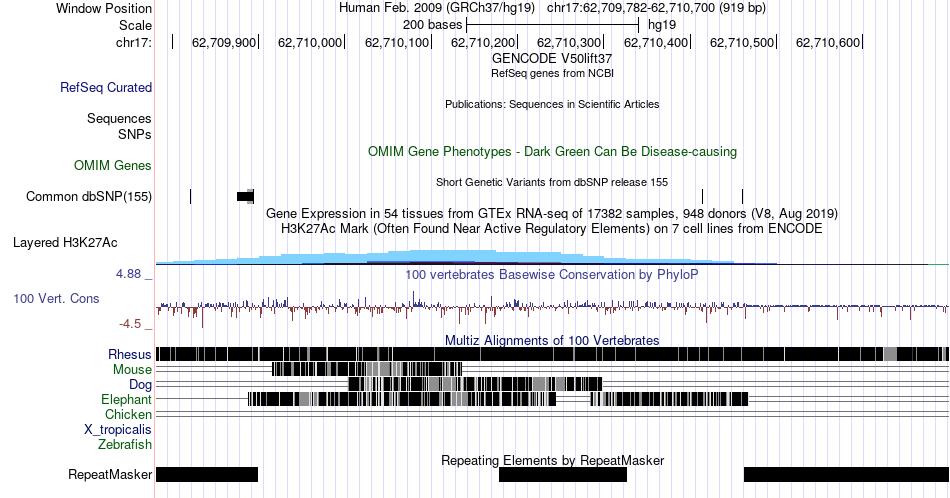Click the X_tropicalis alignment label
Image resolution: width=950 pixels, height=498 pixels.
(118, 430)
